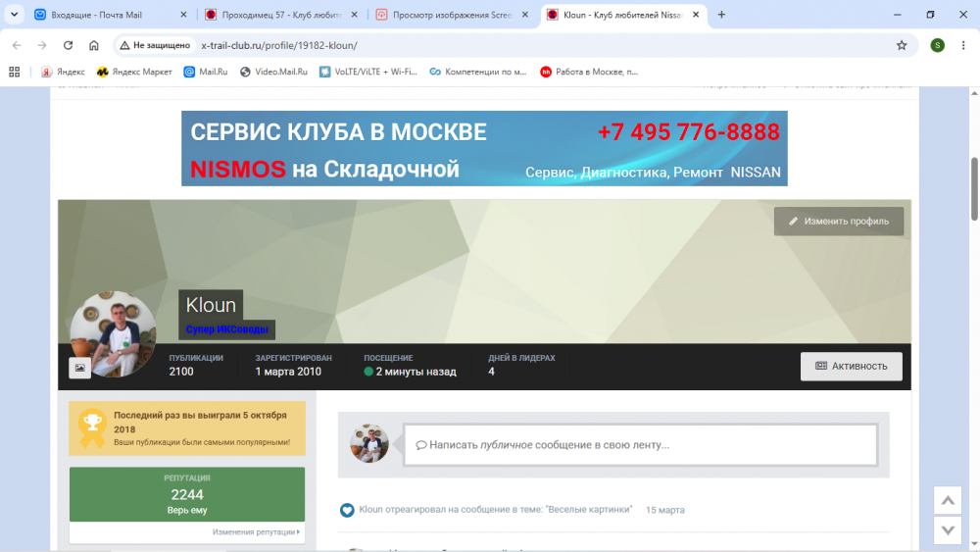Open the Chrome three-dot menu
Viewport: 980px width, 552px height.
[963, 45]
